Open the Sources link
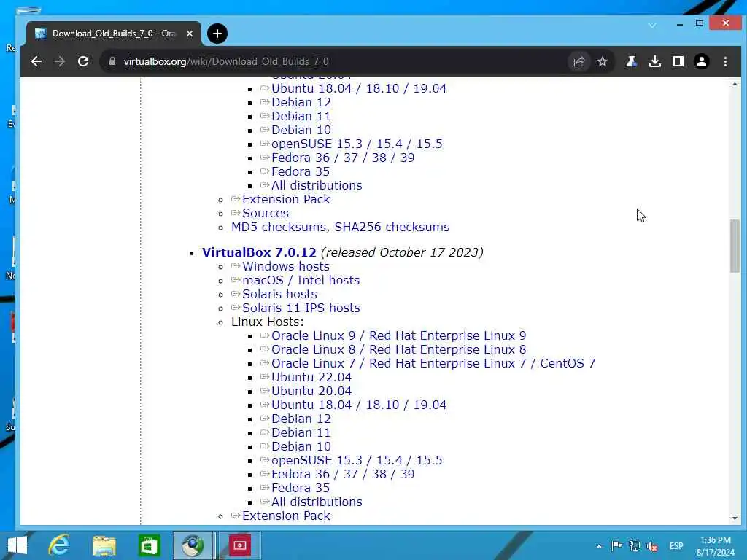 (x=266, y=213)
